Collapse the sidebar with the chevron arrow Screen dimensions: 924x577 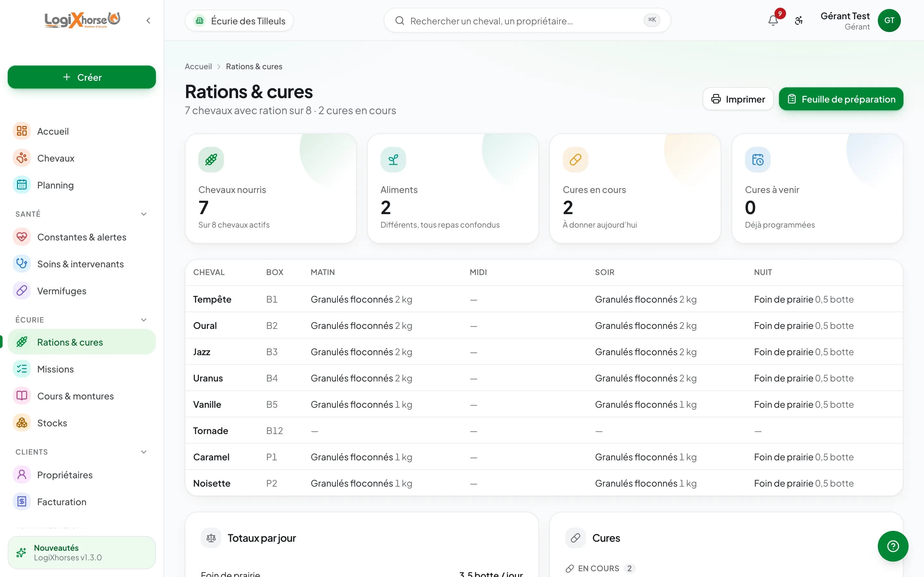148,21
